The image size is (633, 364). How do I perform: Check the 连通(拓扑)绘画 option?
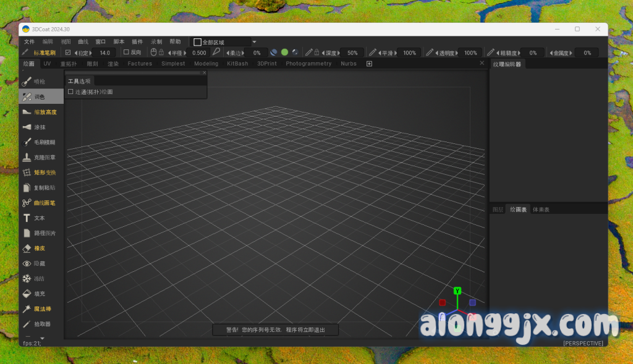point(70,92)
